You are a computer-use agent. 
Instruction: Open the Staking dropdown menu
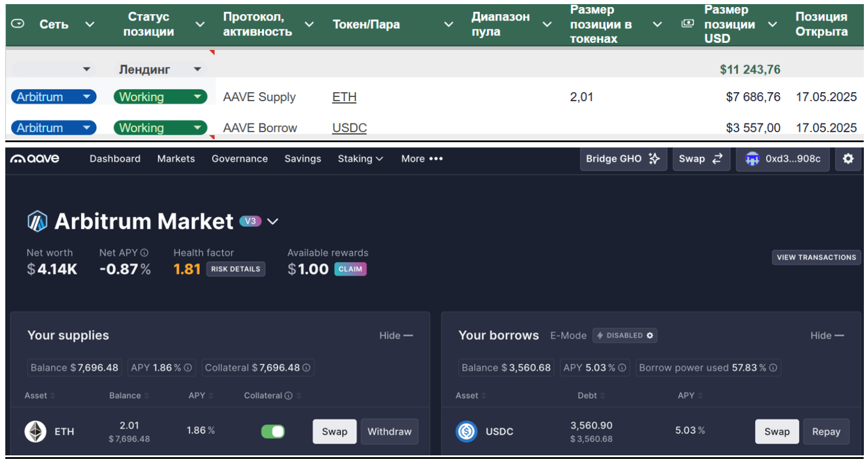pyautogui.click(x=360, y=159)
